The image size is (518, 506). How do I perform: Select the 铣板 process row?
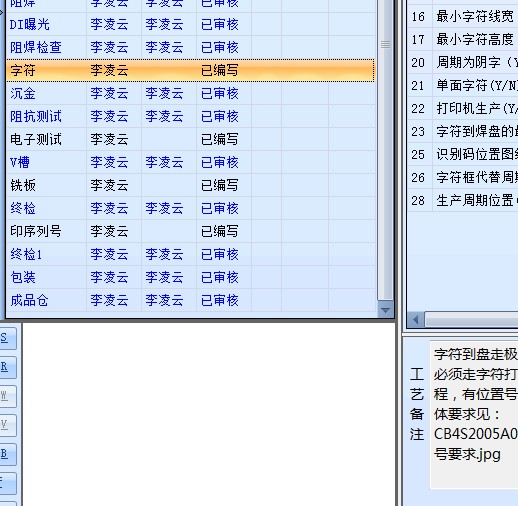click(x=191, y=185)
